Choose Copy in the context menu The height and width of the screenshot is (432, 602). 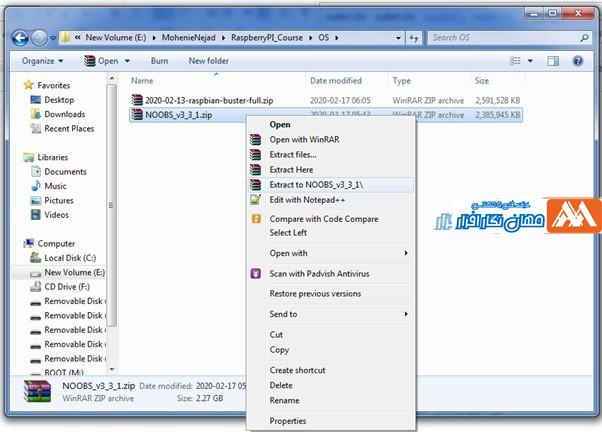(x=279, y=350)
